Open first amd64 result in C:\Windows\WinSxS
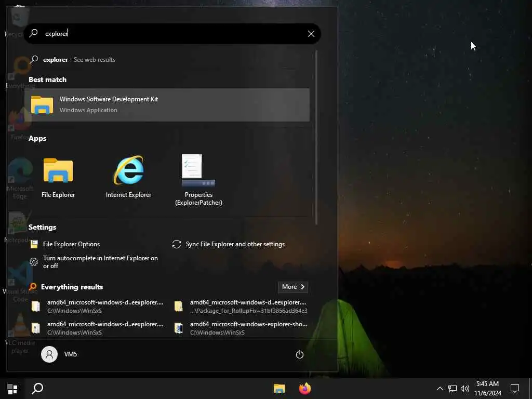The width and height of the screenshot is (532, 399). coord(97,306)
